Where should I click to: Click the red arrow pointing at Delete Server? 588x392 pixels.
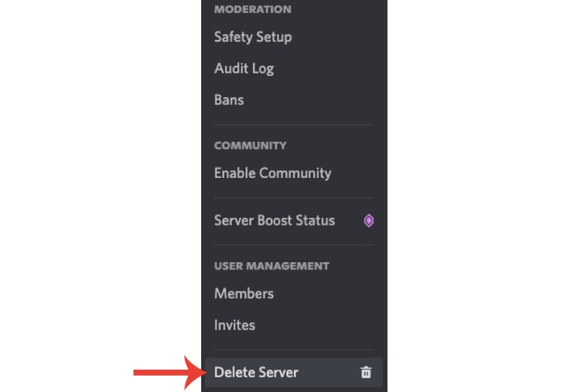point(168,372)
